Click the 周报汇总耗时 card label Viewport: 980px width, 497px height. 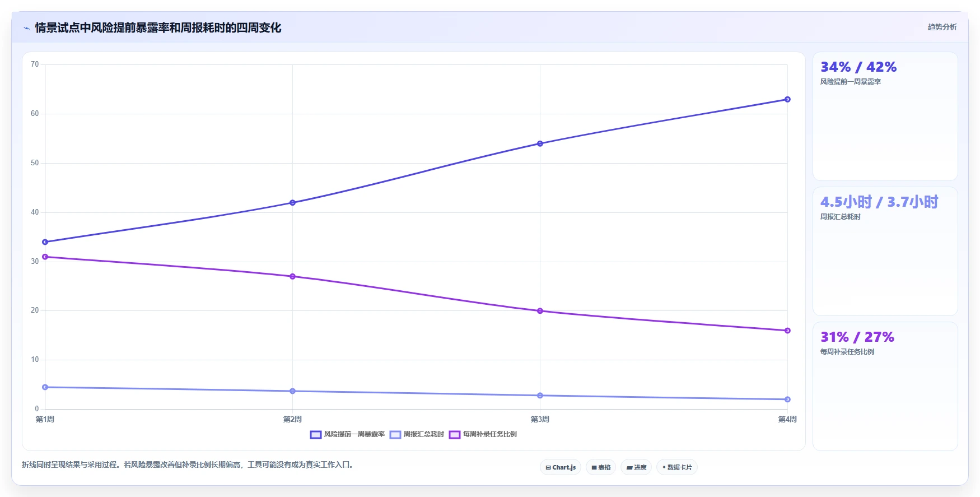tap(841, 217)
